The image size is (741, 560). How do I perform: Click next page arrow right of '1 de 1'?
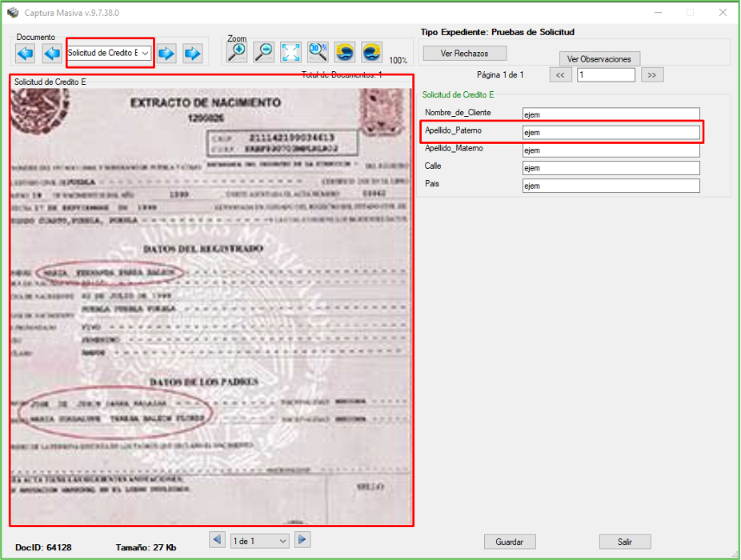click(302, 540)
